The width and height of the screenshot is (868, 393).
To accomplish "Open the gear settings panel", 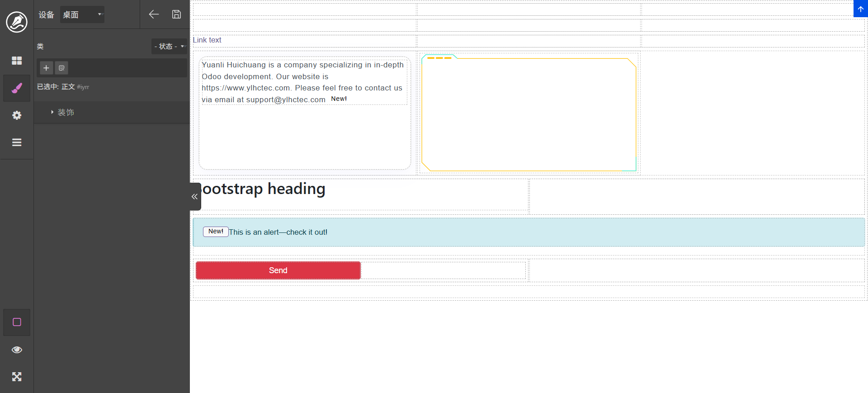I will (x=17, y=115).
